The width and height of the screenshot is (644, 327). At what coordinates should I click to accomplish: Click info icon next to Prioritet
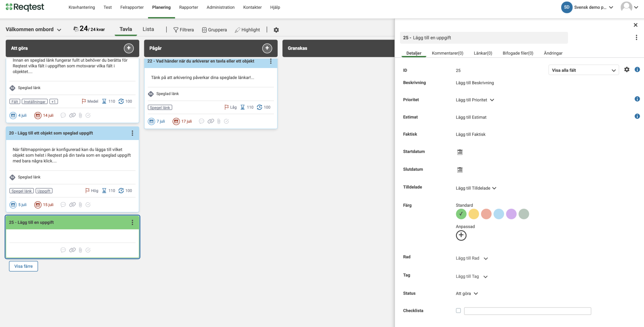point(637,99)
